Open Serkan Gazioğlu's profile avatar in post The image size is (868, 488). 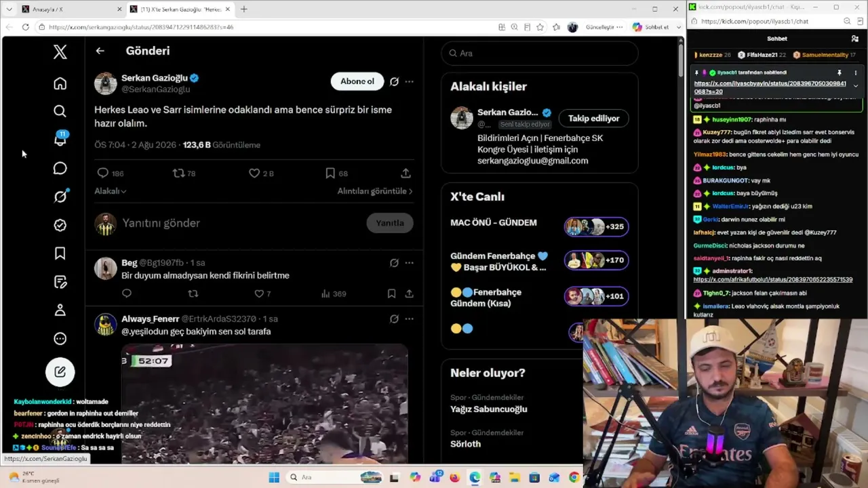coord(105,83)
